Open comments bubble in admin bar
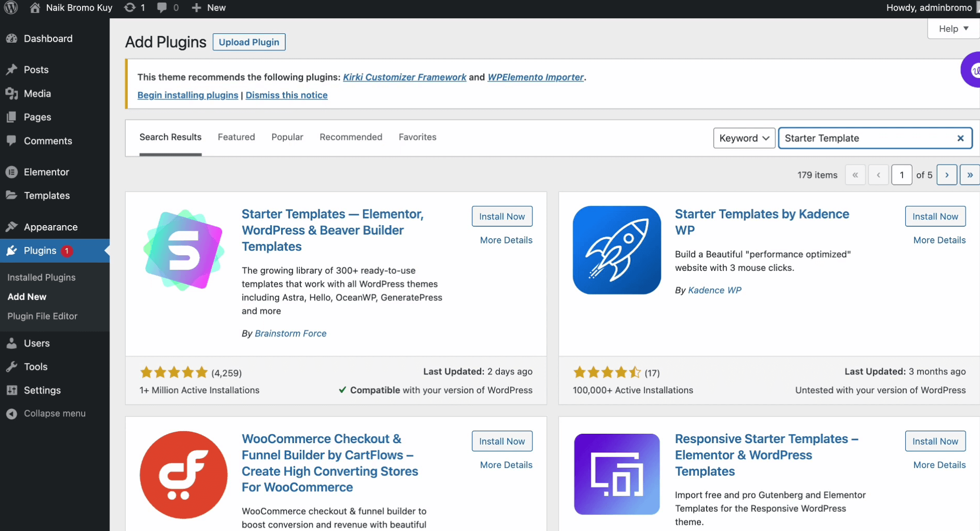 (x=162, y=7)
